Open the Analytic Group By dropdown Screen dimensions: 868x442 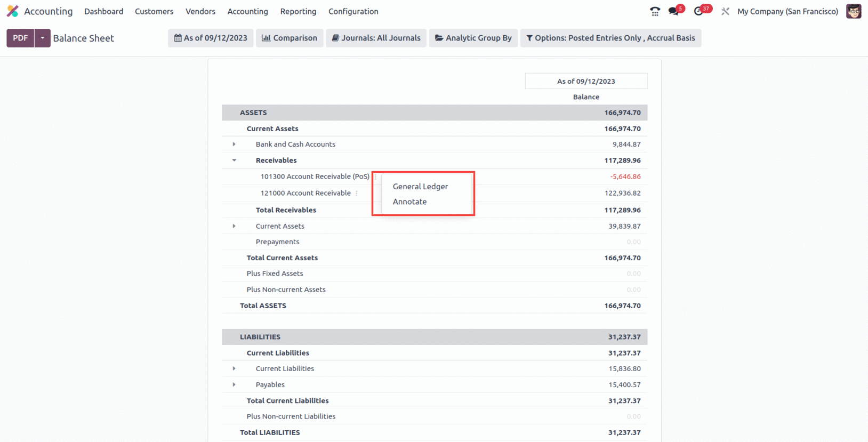(x=473, y=38)
